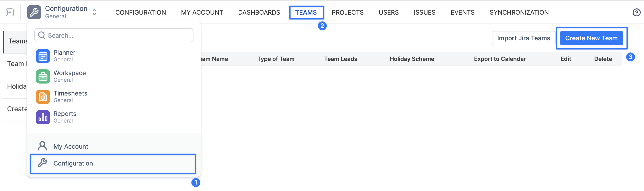Open the EVENTS tab
The image size is (644, 191).
tap(462, 12)
